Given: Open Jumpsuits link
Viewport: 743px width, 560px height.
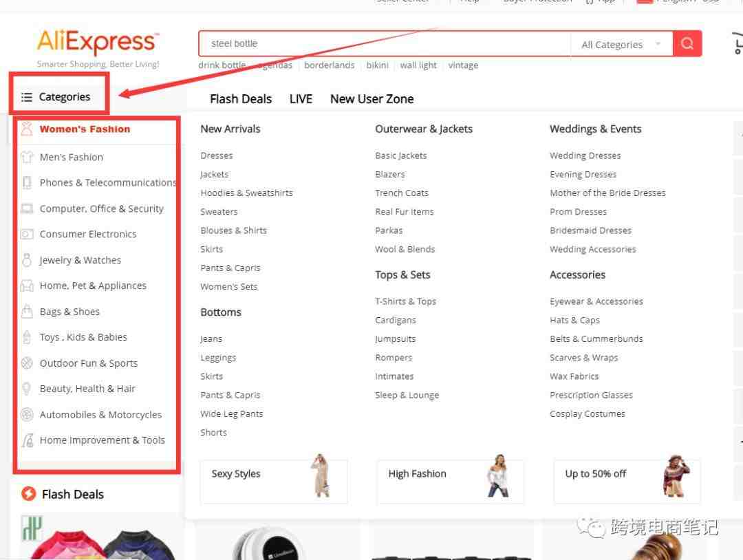Looking at the screenshot, I should coord(395,338).
